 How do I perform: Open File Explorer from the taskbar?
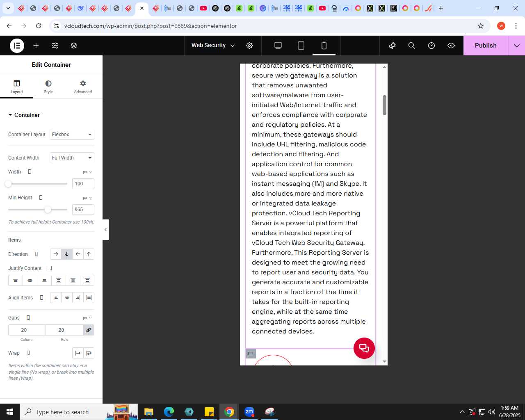pos(148,412)
